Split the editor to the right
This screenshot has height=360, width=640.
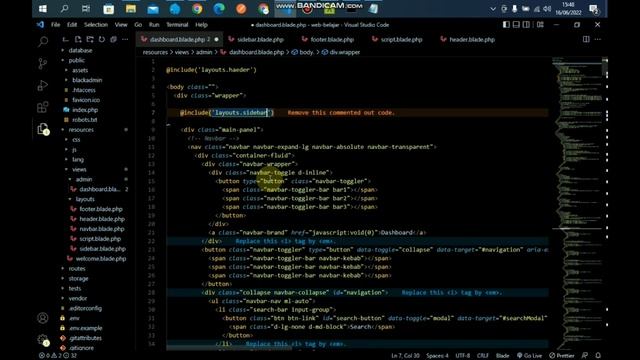[586, 39]
